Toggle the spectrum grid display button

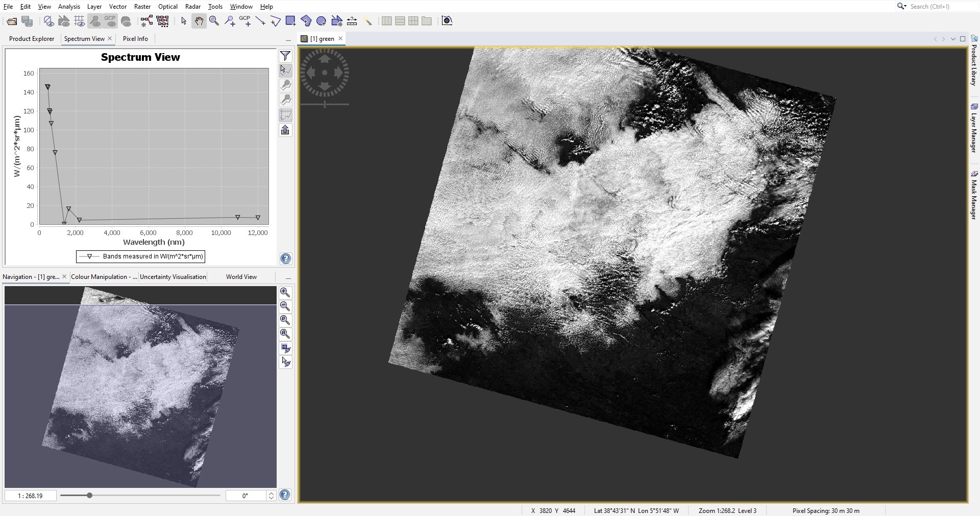[x=286, y=115]
